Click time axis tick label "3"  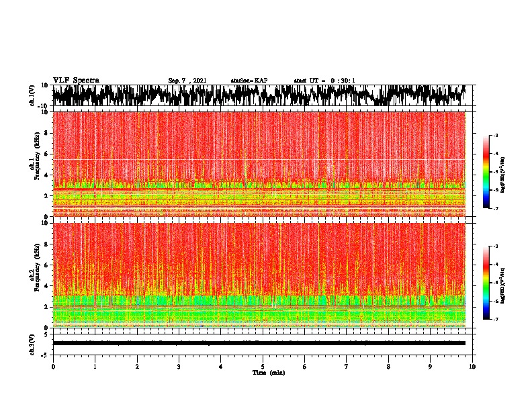pyautogui.click(x=179, y=367)
